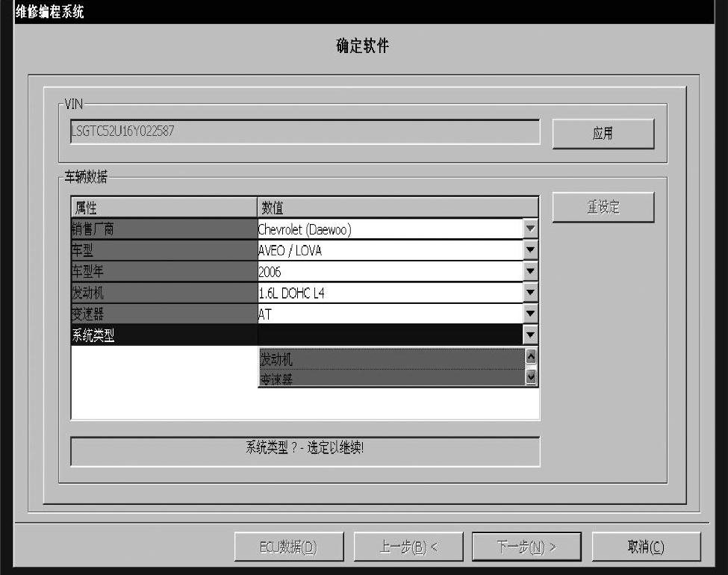This screenshot has height=575, width=728.
Task: Go back with 上一步(B) button
Action: 408,547
